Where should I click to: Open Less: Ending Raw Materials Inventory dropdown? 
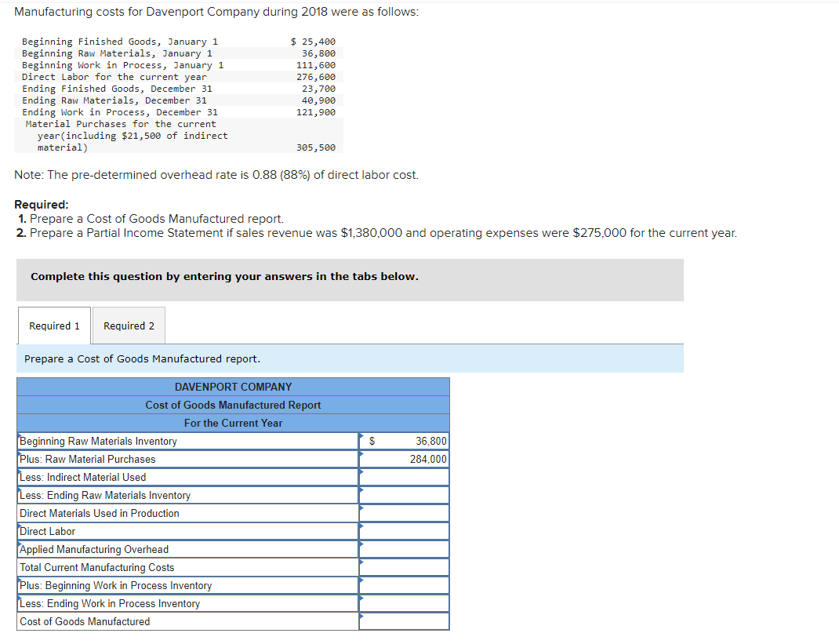(188, 495)
